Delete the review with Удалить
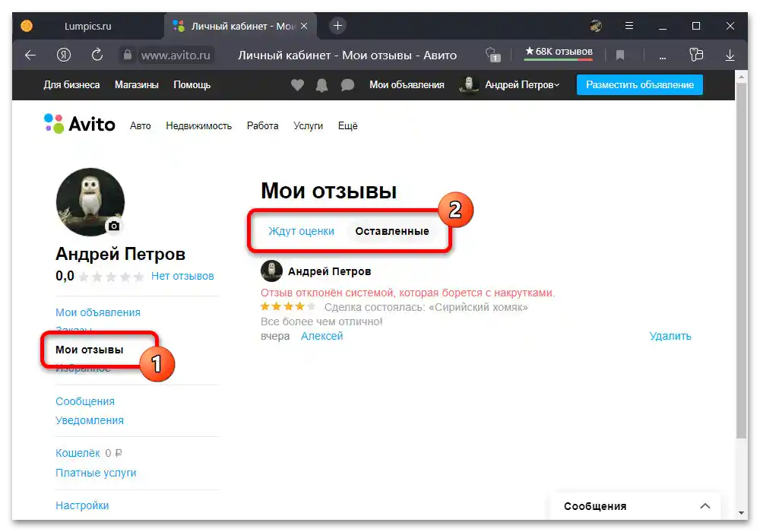The height and width of the screenshot is (532, 760). click(x=670, y=336)
